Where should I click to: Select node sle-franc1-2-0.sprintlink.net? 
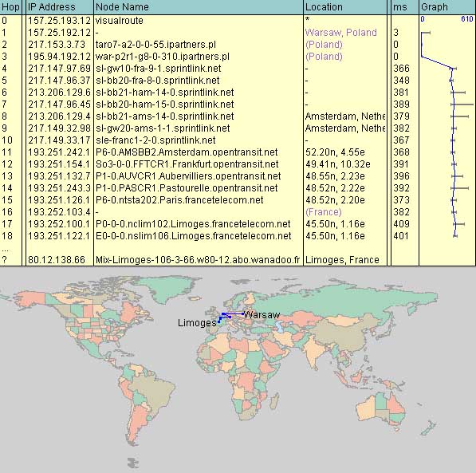(x=155, y=140)
